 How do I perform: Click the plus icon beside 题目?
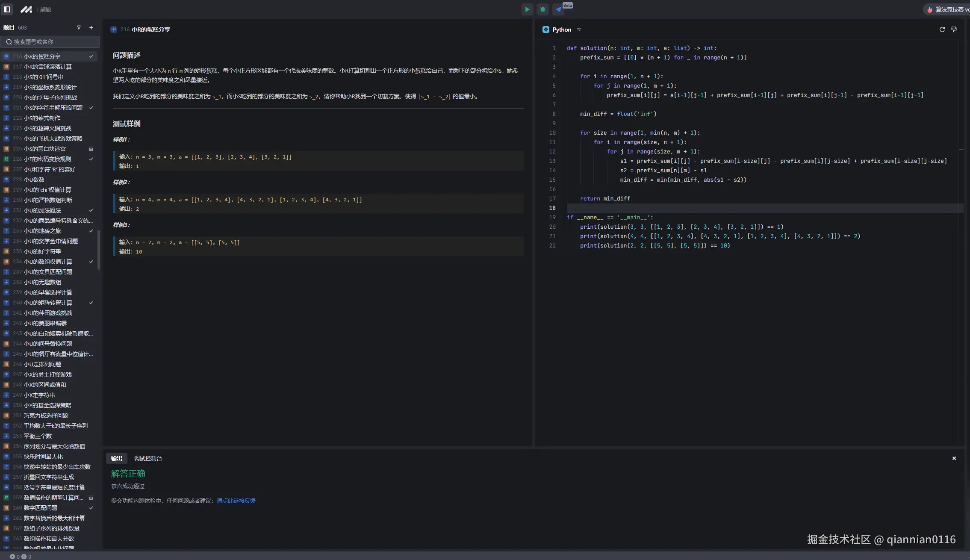click(x=91, y=27)
